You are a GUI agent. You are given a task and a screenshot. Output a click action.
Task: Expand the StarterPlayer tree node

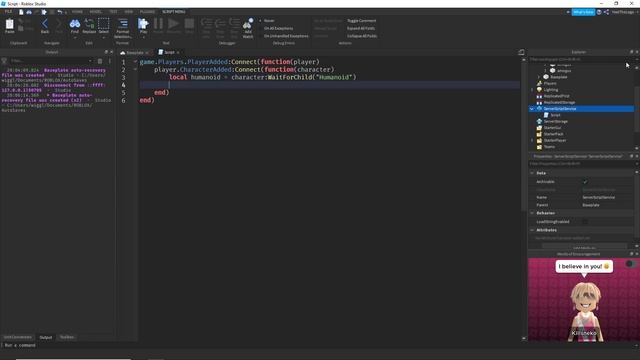[x=531, y=140]
